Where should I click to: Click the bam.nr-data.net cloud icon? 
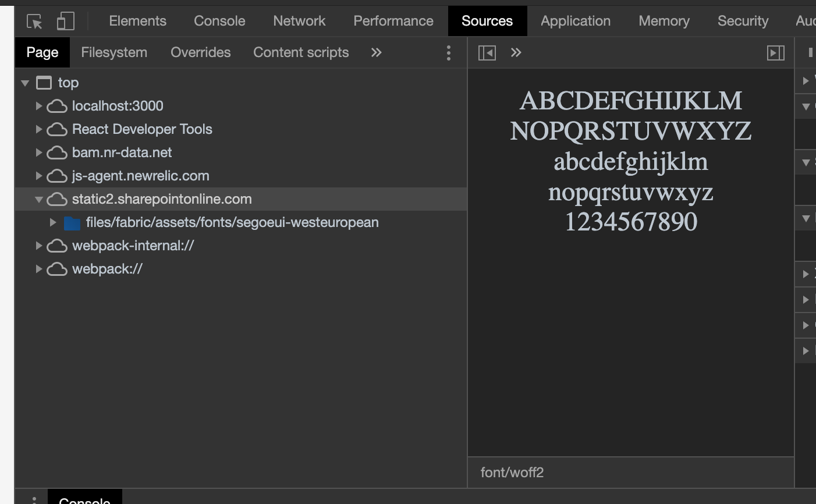point(57,153)
